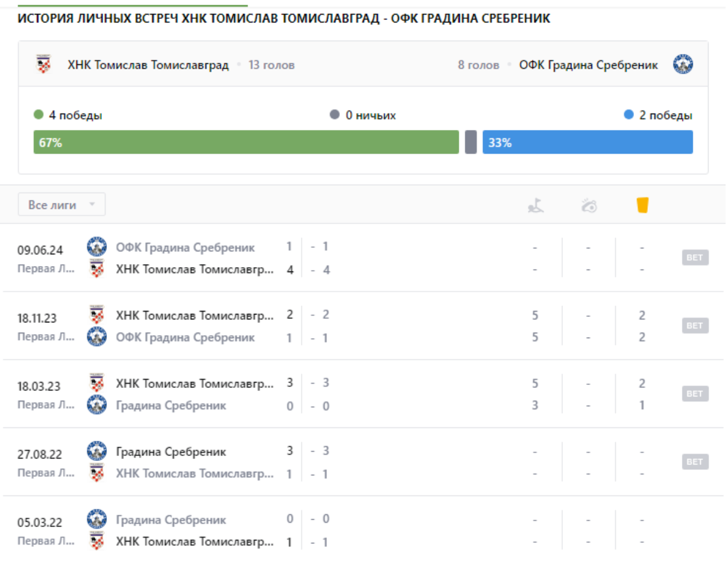
Task: Click Градина crest in 09.06.24 match row
Action: (x=96, y=247)
